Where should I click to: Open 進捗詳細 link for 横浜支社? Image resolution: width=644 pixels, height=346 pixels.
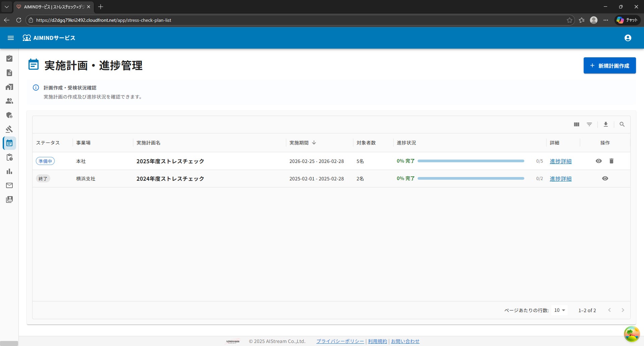point(560,179)
